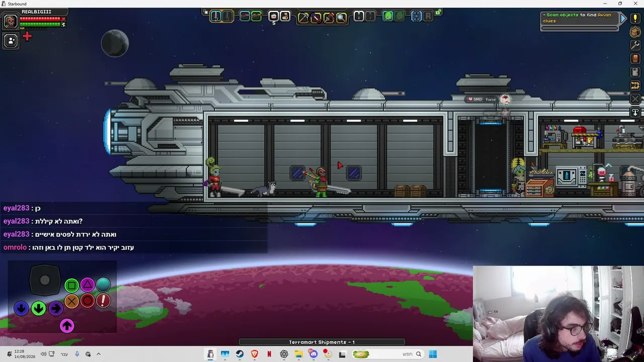Equip the Paint tool in hotbar
This screenshot has width=644, height=362.
click(329, 18)
